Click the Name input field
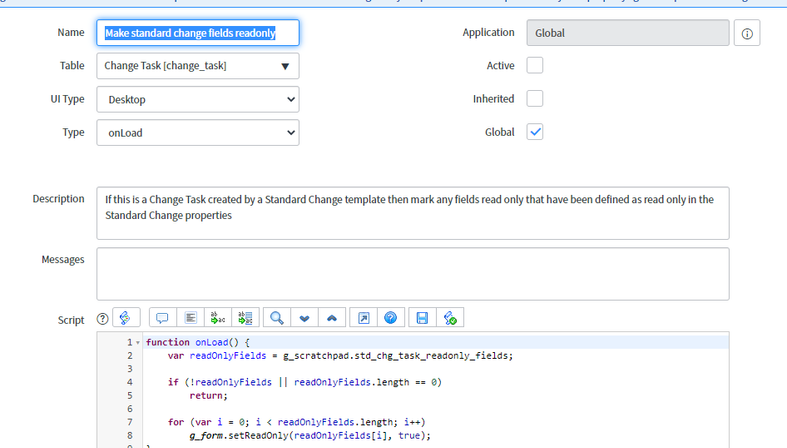Image resolution: width=787 pixels, height=448 pixels. coord(198,33)
